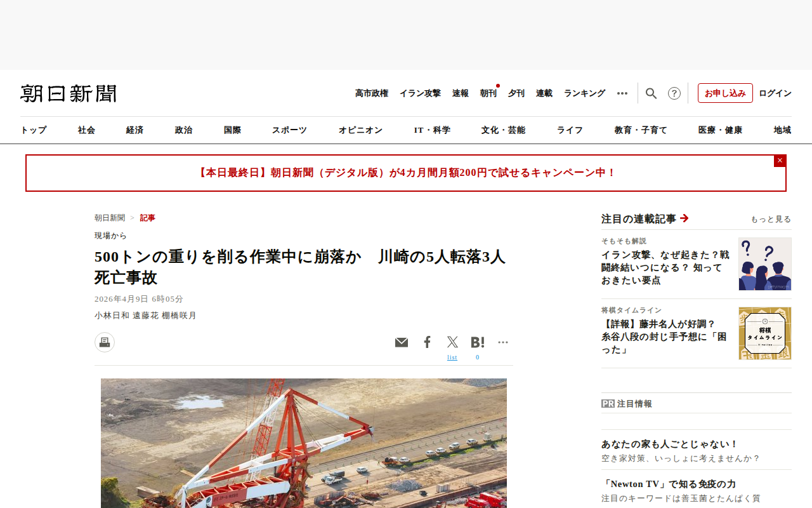Bookmark with Hatena B! icon
812x508 pixels.
tap(478, 342)
